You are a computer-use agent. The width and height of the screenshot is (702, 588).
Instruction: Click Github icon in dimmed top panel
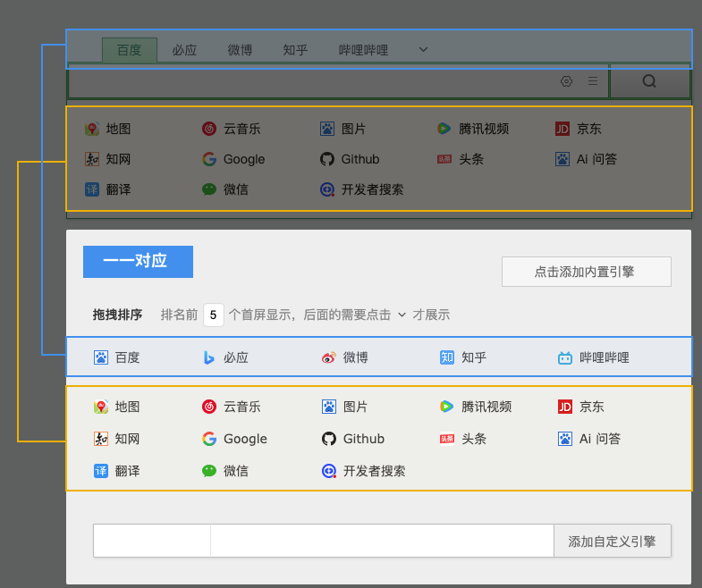pyautogui.click(x=327, y=159)
